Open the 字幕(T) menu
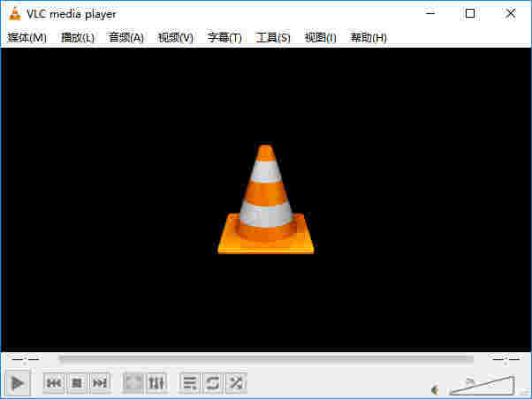 click(224, 37)
